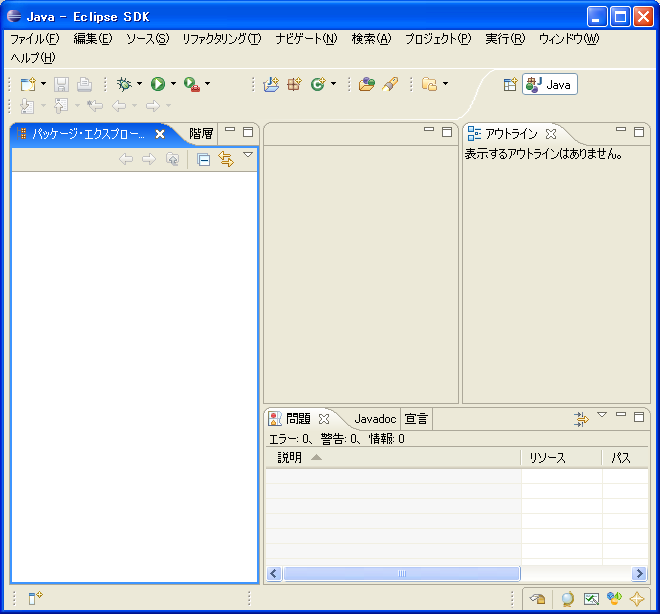Click the Problems view horizontal scrollbar thumb
The height and width of the screenshot is (614, 660).
pyautogui.click(x=401, y=574)
